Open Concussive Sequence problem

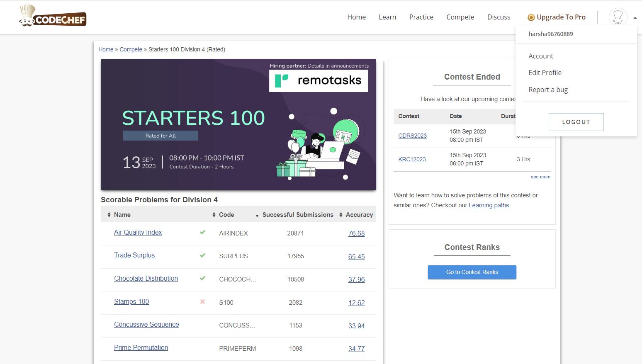click(x=146, y=324)
